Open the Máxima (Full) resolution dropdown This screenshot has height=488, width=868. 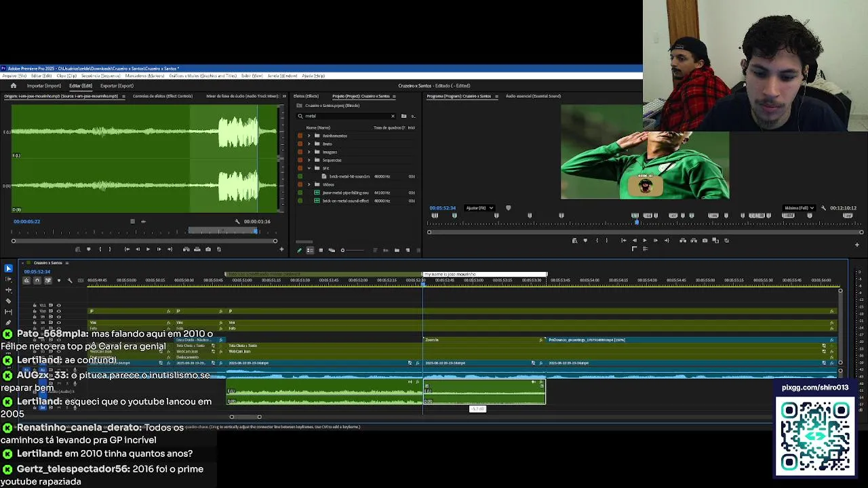(x=800, y=208)
